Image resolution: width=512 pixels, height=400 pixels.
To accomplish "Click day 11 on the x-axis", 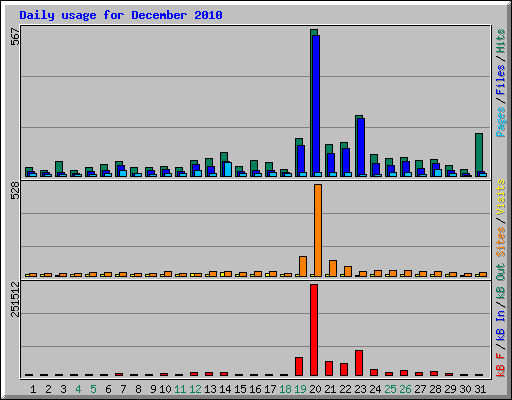I will tap(180, 389).
